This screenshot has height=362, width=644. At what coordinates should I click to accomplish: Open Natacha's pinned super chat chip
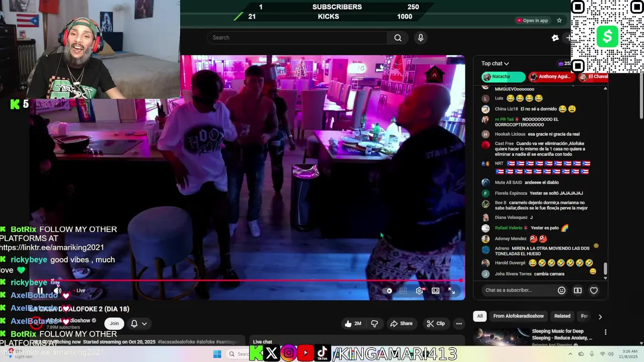503,77
